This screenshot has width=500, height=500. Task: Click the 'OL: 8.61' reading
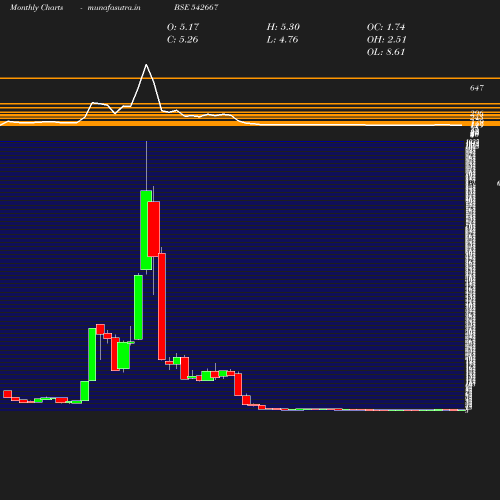pos(386,52)
